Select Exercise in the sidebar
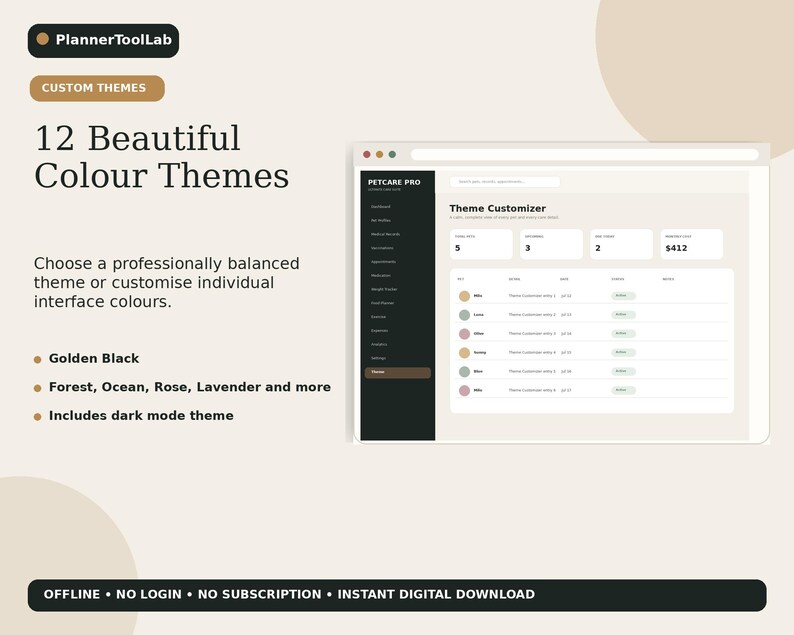 (x=378, y=316)
